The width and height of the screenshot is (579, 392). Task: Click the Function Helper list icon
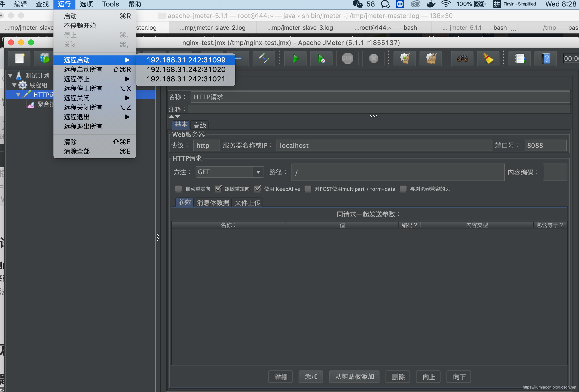[x=520, y=59]
